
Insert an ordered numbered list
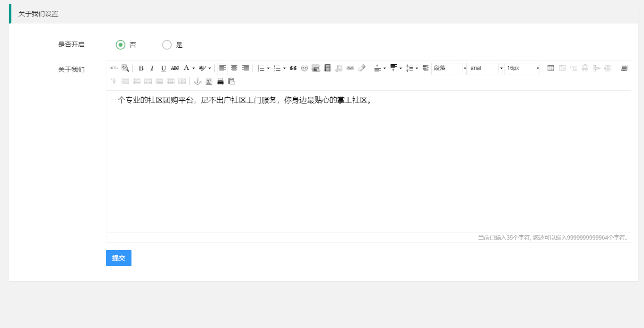(261, 68)
